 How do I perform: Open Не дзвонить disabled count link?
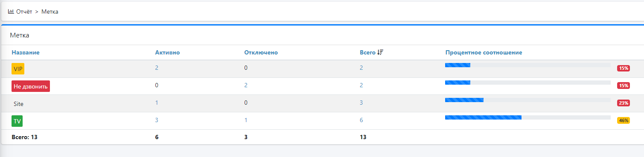pyautogui.click(x=246, y=85)
